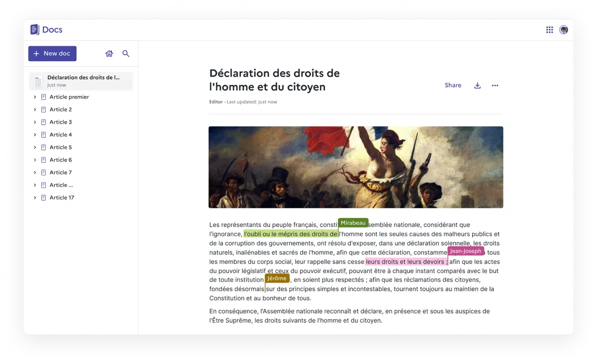Click the Jean-Joseph collaborator cursor label
The image size is (597, 364).
tap(466, 251)
